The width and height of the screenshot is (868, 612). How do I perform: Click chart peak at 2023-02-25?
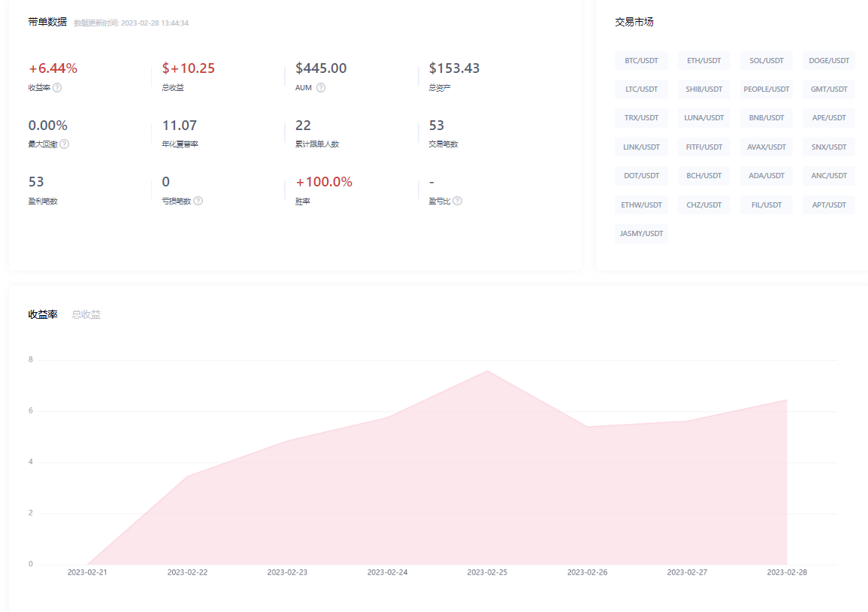(487, 371)
